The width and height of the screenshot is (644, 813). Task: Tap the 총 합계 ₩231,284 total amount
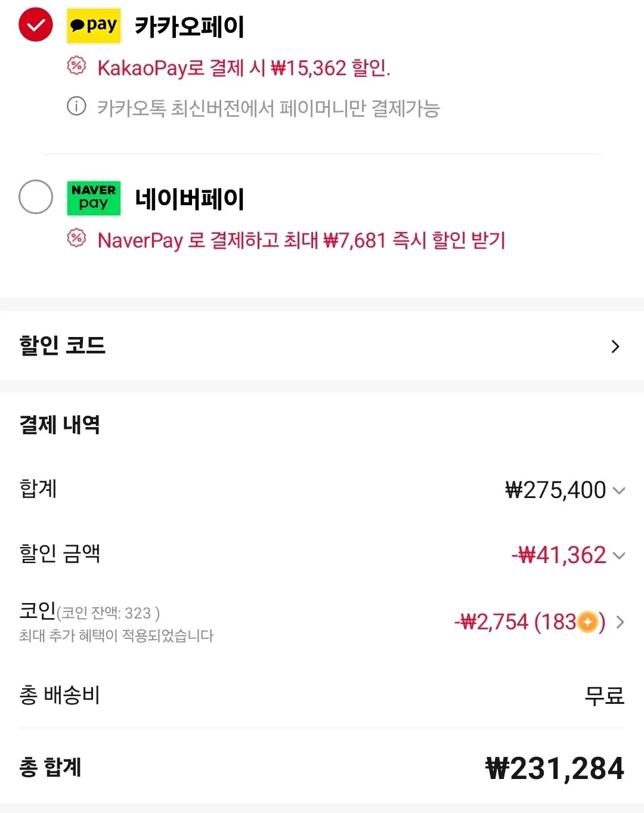point(555,768)
